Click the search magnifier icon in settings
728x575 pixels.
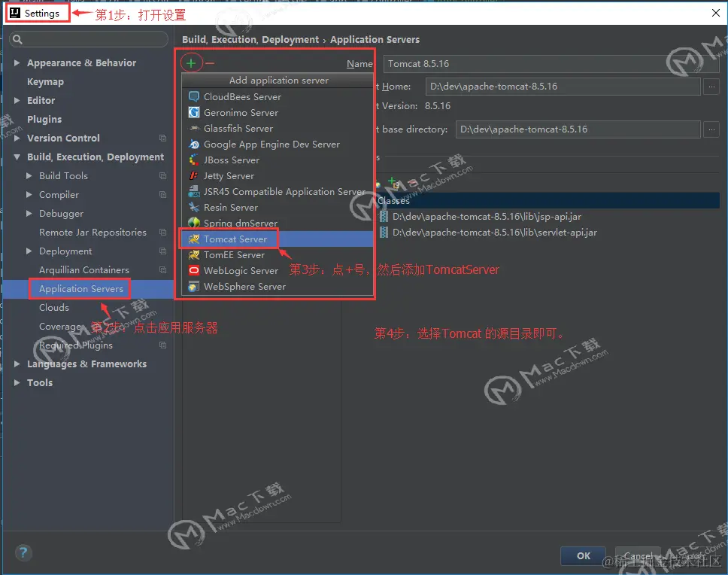17,39
